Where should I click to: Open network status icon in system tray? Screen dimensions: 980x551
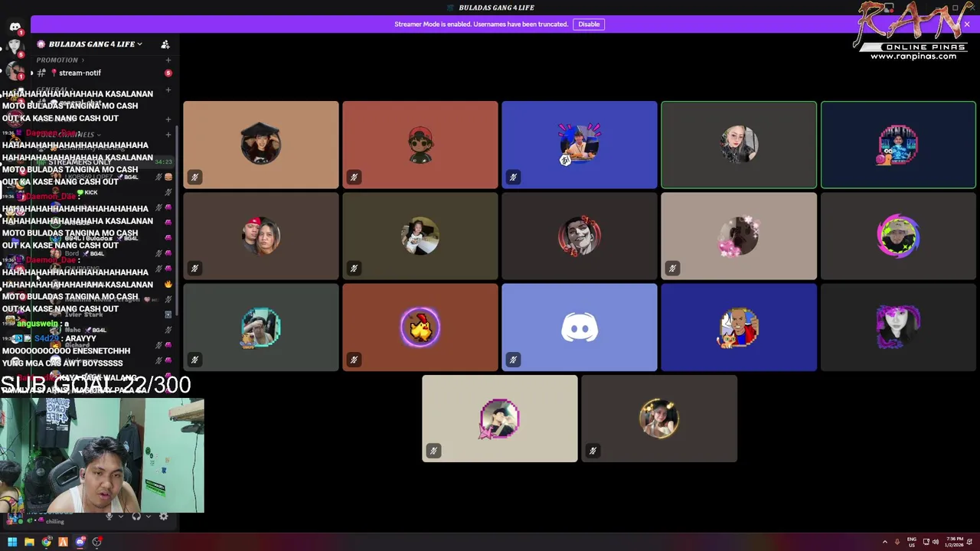(926, 542)
